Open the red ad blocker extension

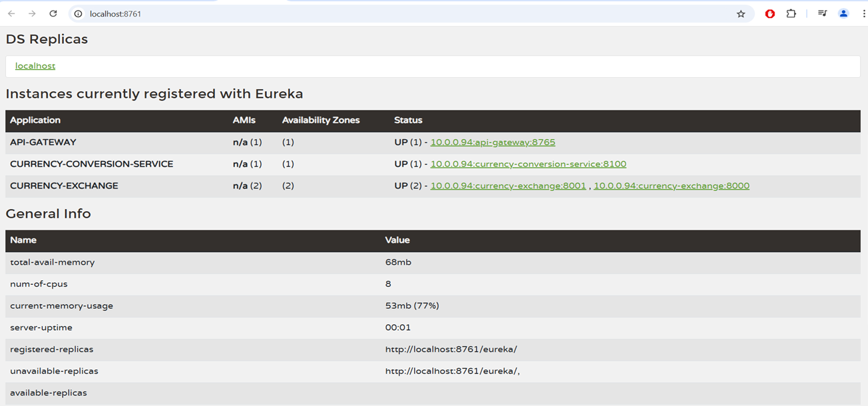pyautogui.click(x=770, y=13)
